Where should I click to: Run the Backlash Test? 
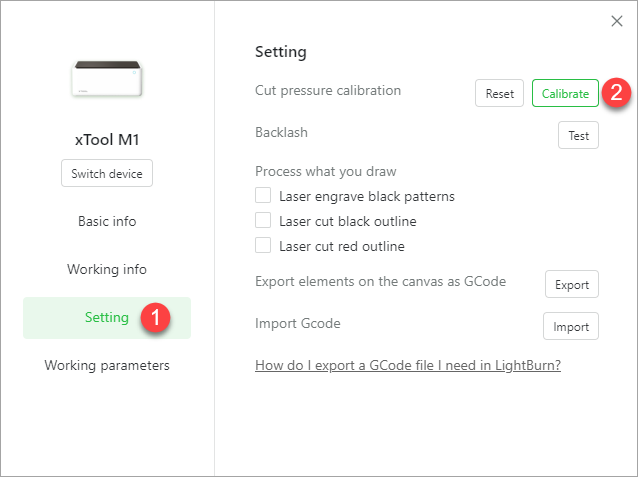click(x=578, y=135)
